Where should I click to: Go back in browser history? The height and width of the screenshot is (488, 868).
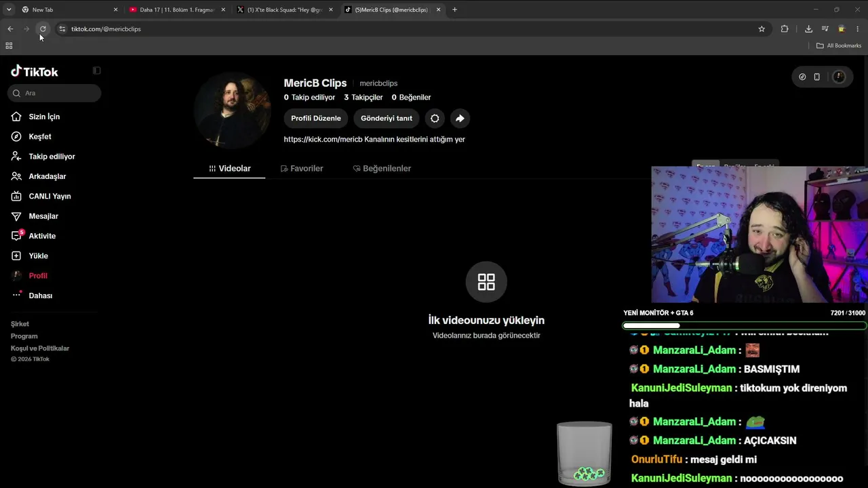[10, 29]
